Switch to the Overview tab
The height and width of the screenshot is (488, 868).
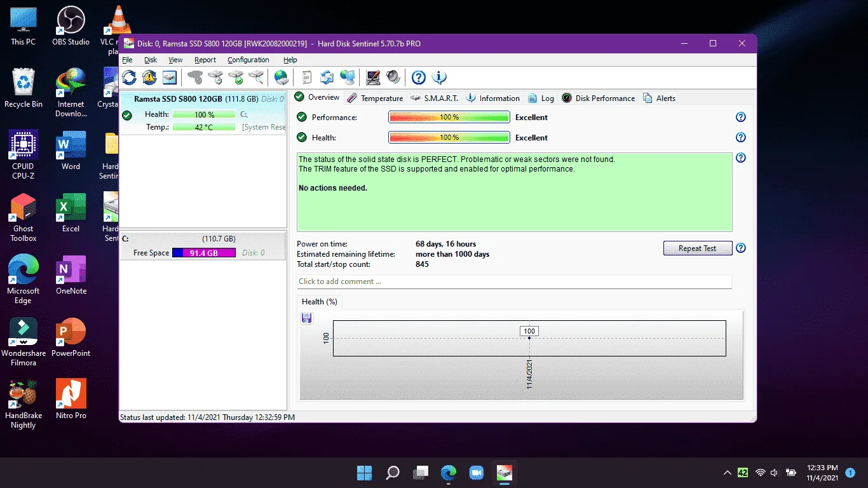click(x=317, y=97)
